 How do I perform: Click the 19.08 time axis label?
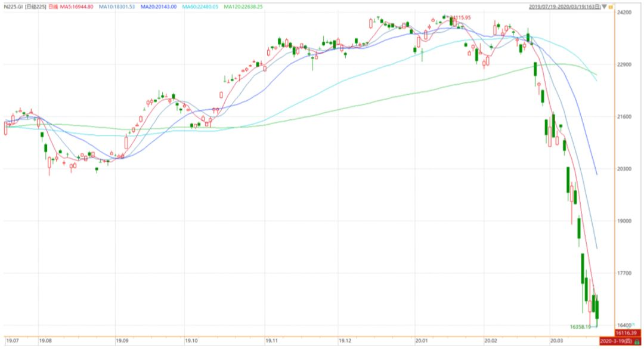[45, 341]
